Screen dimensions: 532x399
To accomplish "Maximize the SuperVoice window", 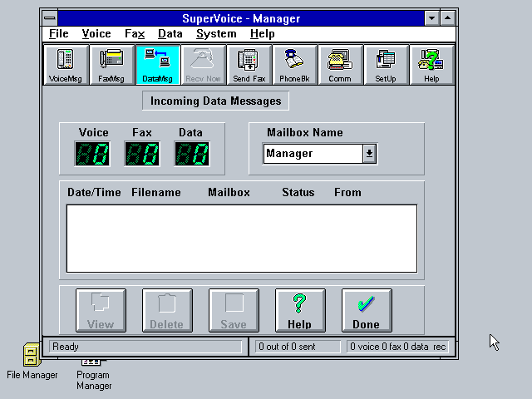I will point(448,18).
